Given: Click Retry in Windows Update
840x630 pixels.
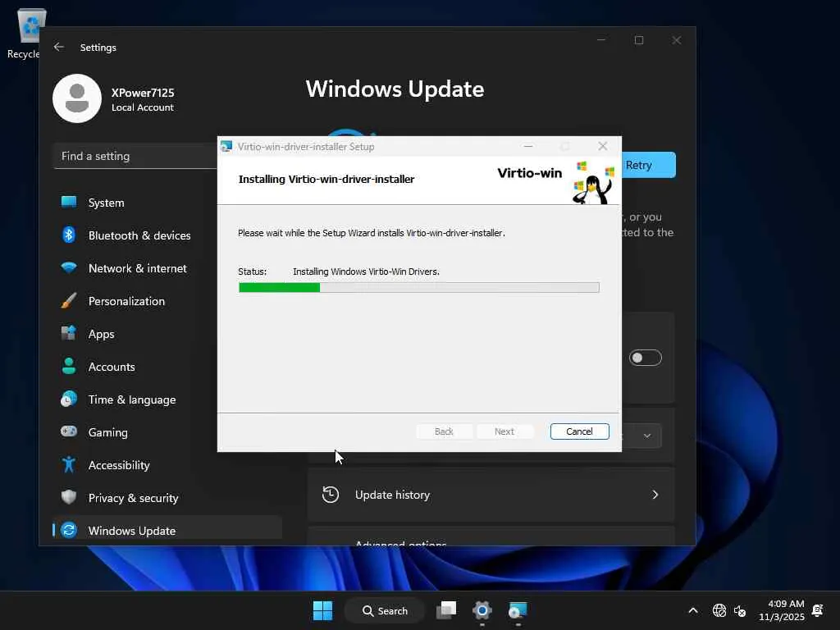Looking at the screenshot, I should click(648, 165).
